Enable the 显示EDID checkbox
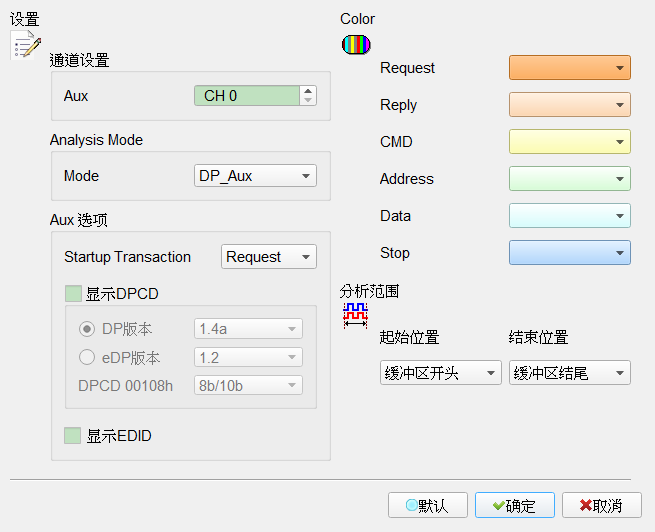 [73, 436]
